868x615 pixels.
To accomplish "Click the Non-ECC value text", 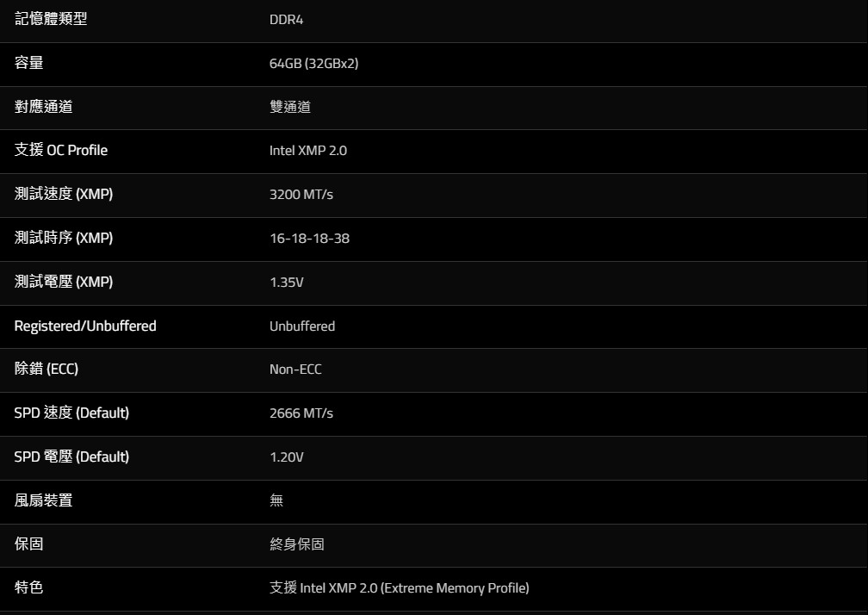I will 295,370.
